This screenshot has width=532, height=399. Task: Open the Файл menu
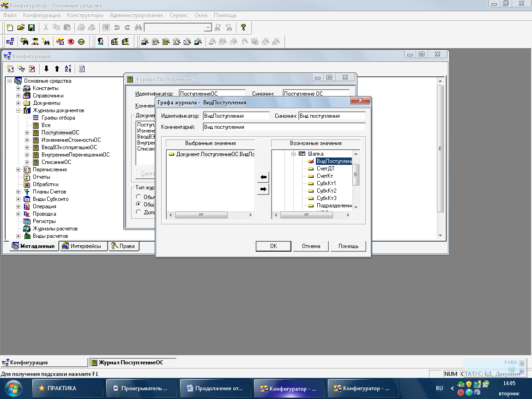tap(10, 15)
